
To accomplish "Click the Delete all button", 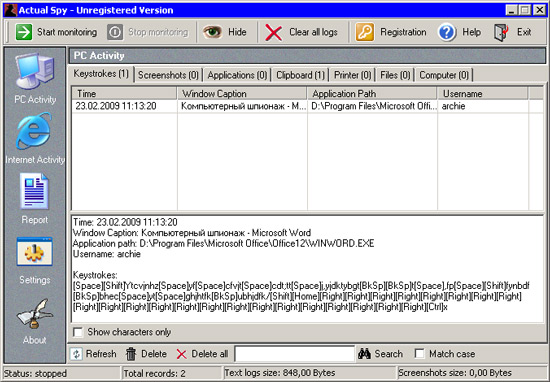I will pyautogui.click(x=202, y=354).
